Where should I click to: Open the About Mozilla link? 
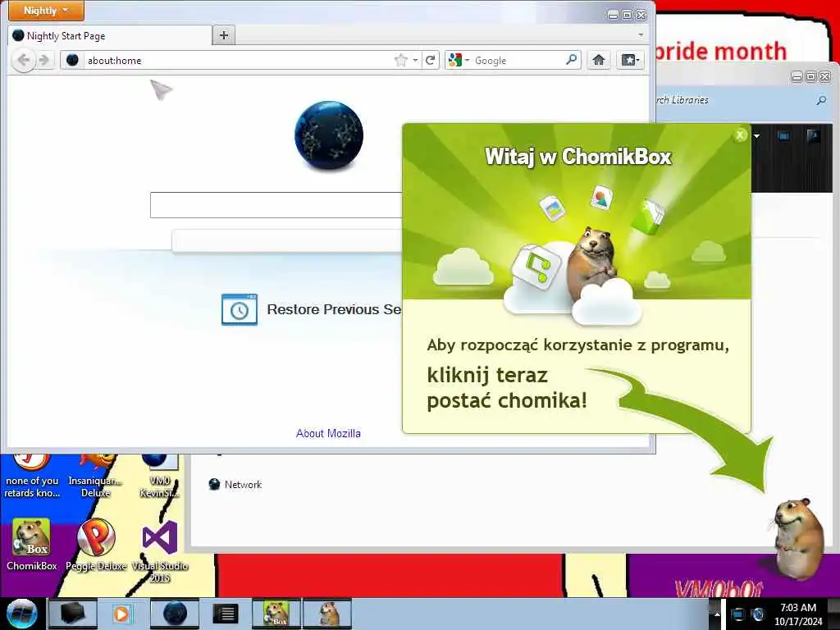click(328, 433)
